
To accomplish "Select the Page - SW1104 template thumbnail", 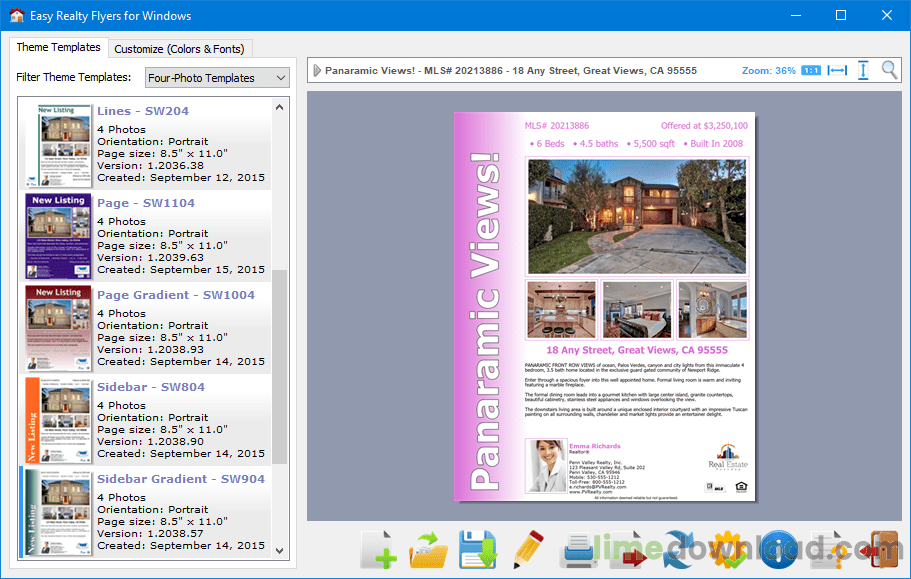I will coord(58,237).
